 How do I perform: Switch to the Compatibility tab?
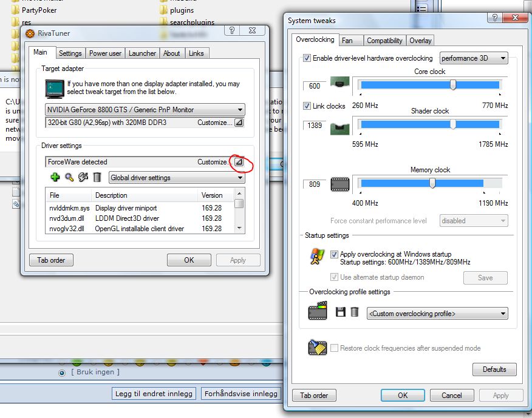pos(384,41)
